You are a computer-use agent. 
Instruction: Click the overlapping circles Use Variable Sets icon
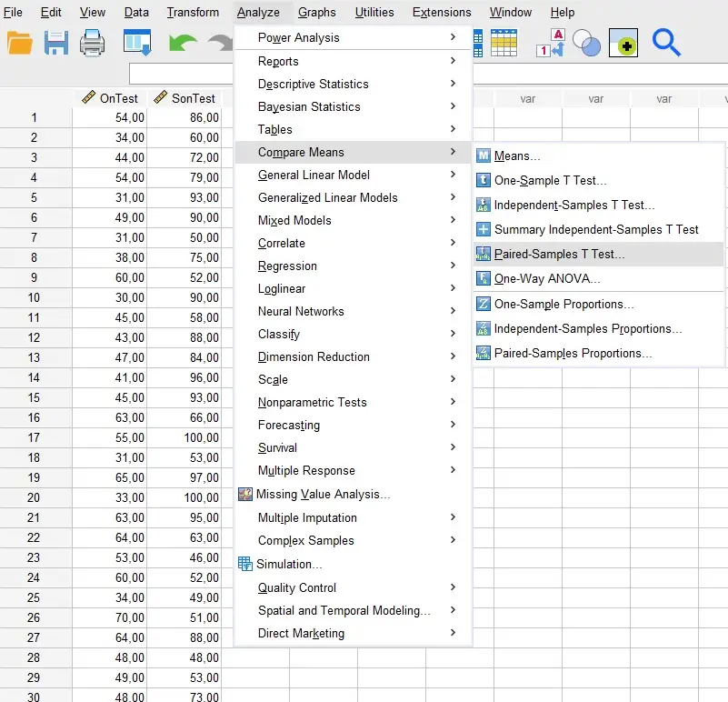point(586,44)
